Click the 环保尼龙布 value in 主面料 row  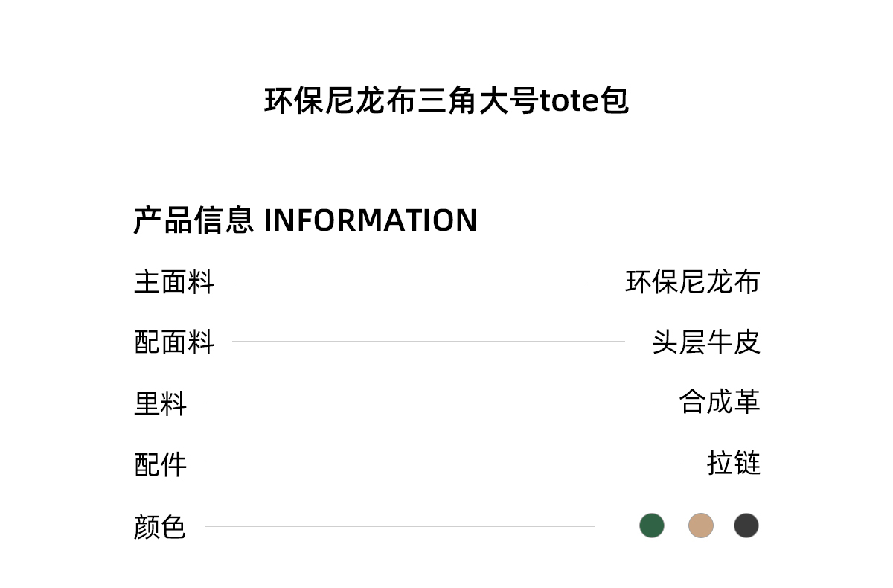[692, 282]
